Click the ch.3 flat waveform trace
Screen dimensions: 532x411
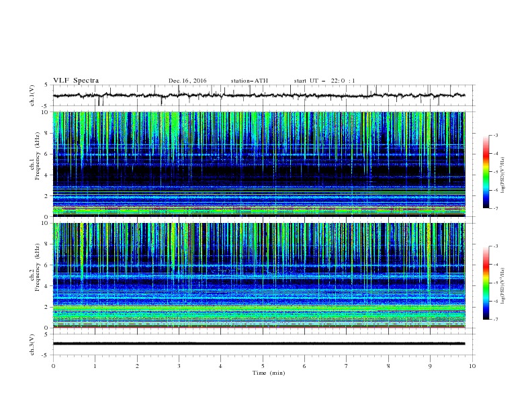point(259,344)
